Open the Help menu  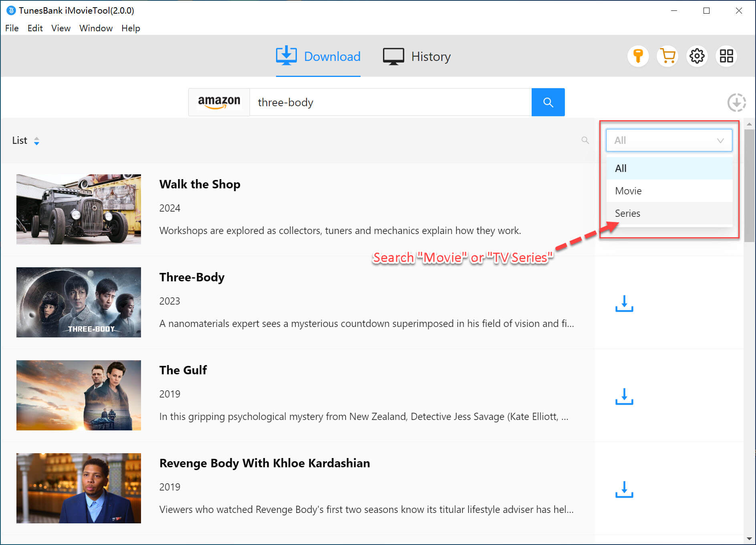(131, 28)
